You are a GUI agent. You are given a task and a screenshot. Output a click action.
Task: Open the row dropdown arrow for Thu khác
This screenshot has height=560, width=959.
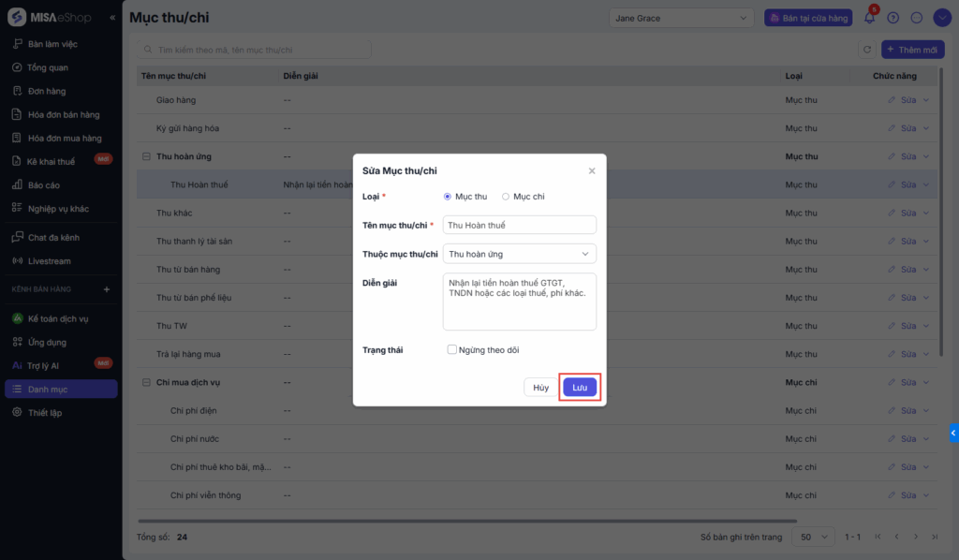tap(926, 213)
